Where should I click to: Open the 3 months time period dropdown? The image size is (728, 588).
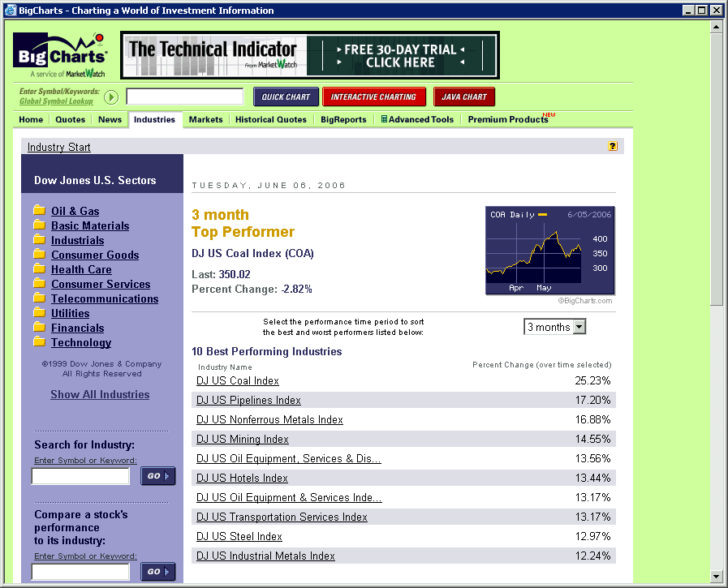554,327
